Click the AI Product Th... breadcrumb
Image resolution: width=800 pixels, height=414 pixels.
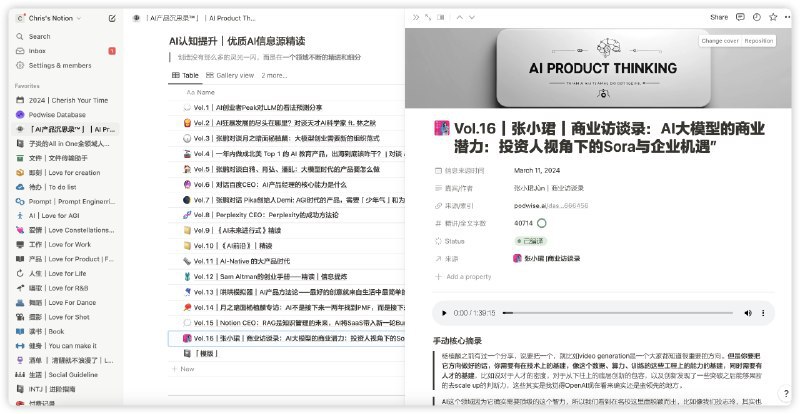tap(232, 18)
